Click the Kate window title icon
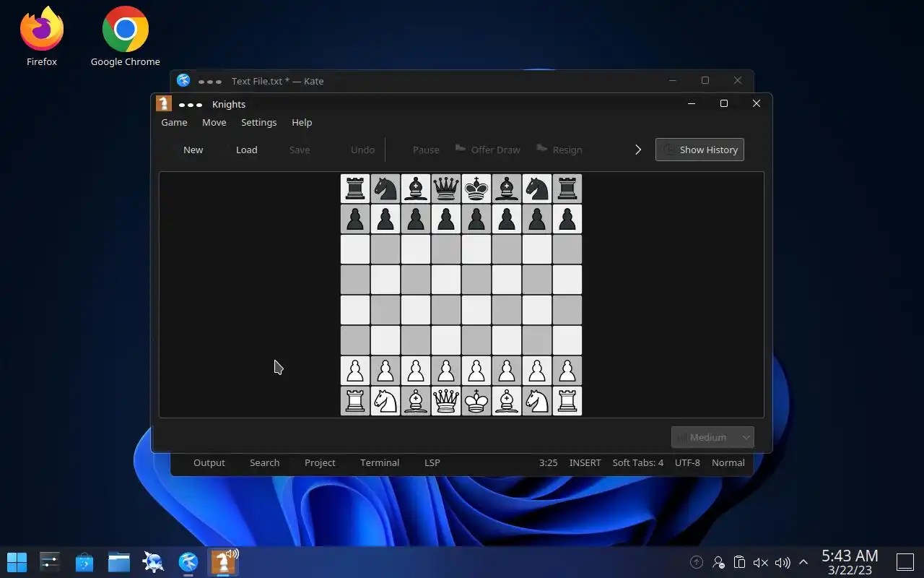 pyautogui.click(x=183, y=80)
